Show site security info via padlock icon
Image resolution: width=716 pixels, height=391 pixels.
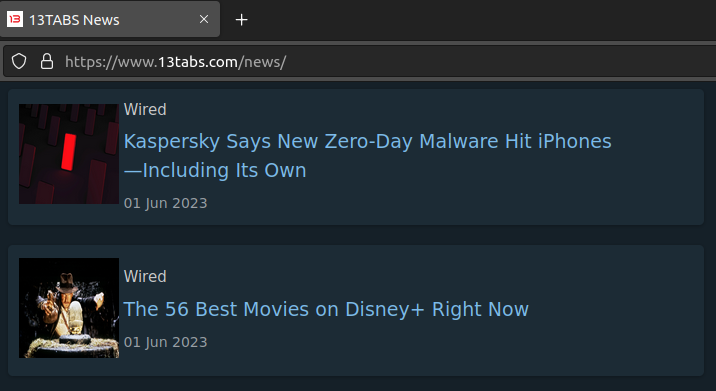point(47,61)
